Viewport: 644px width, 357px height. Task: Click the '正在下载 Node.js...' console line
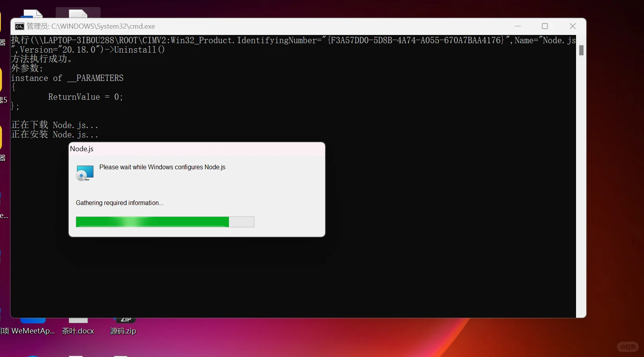click(55, 125)
